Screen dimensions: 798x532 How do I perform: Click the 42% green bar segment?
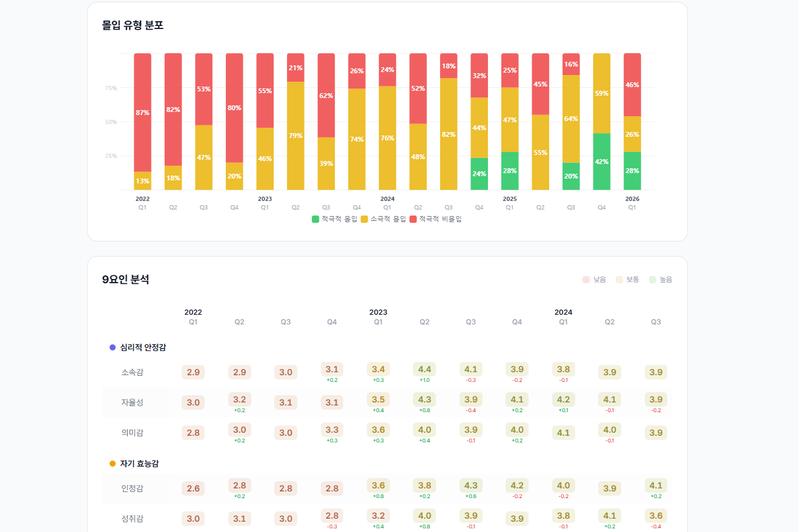point(602,162)
